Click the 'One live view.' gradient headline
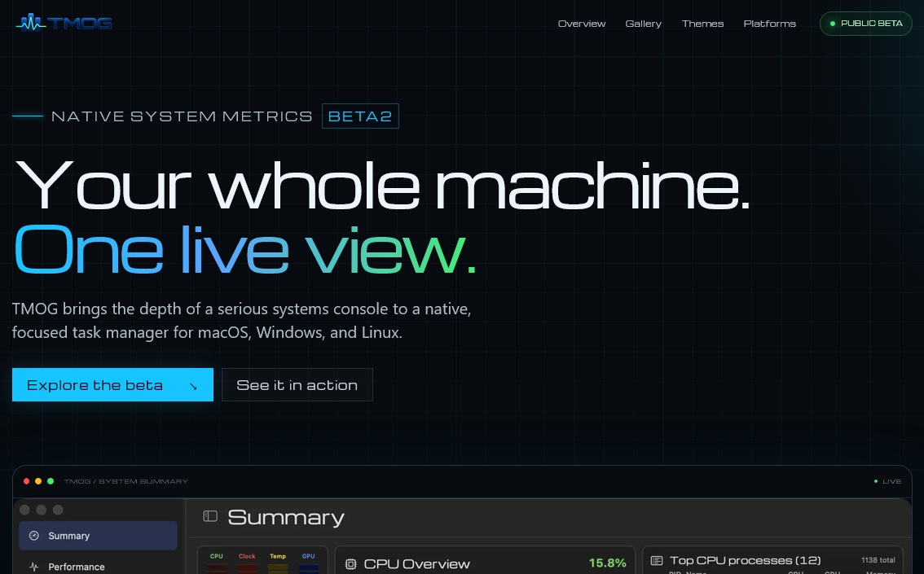Screen dimensions: 924x574 tap(244, 250)
